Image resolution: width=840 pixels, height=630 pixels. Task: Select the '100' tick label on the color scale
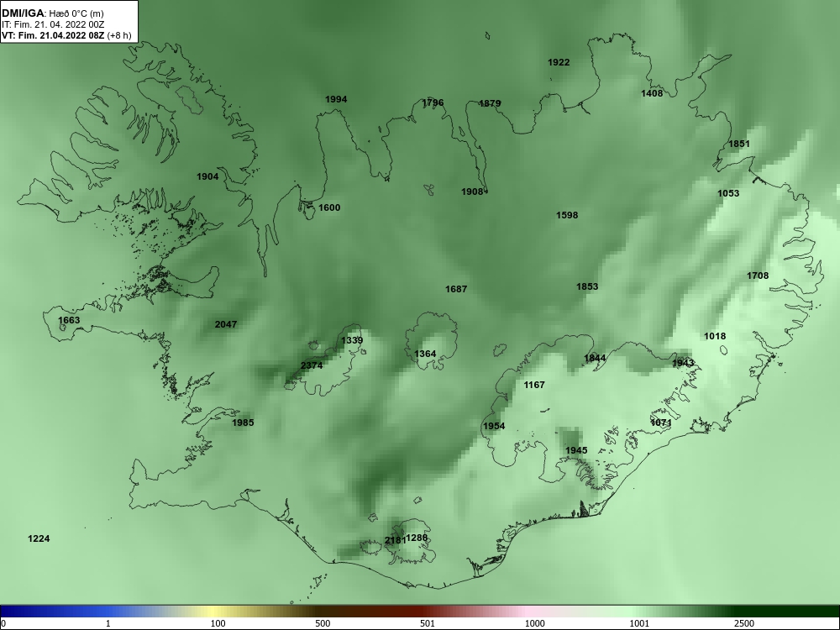tap(218, 623)
